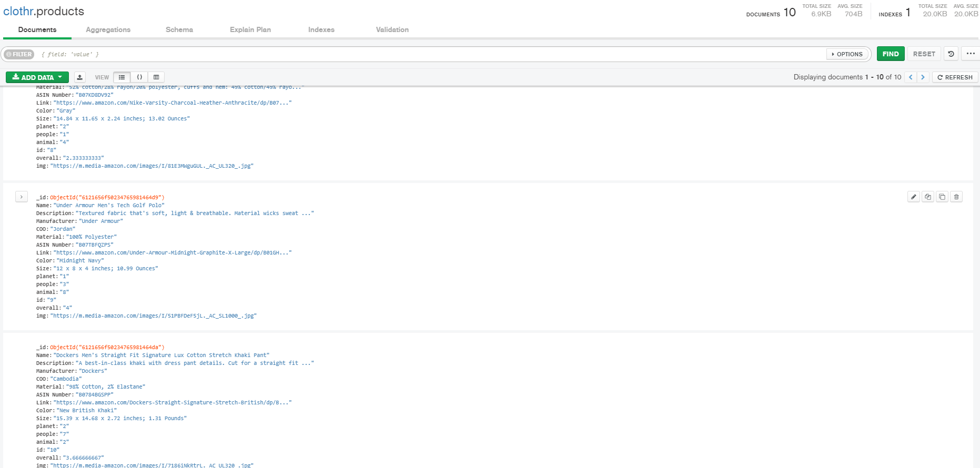Go to the Indexes tab
The image size is (980, 468).
coord(321,29)
